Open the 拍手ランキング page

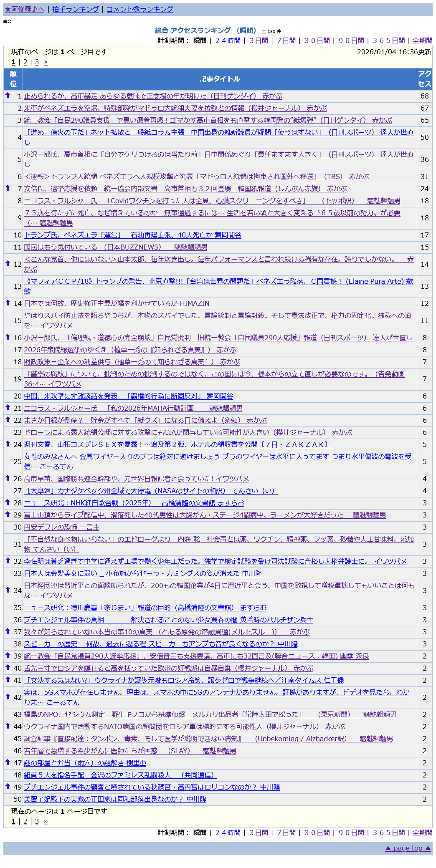(x=76, y=9)
